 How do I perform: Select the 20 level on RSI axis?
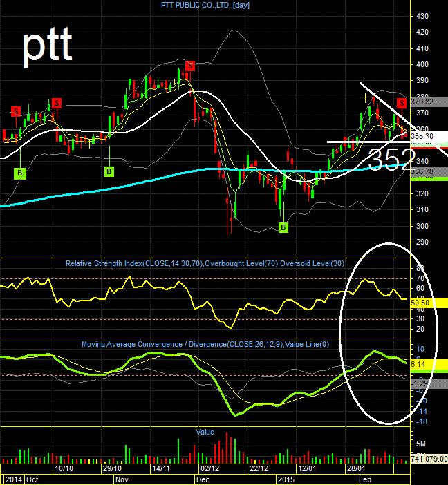(x=420, y=330)
